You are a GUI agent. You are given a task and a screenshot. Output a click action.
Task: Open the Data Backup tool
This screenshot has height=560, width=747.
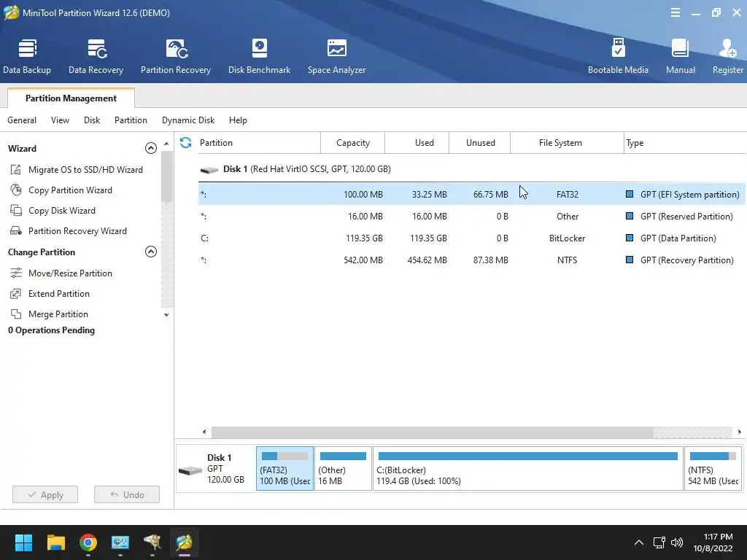point(27,57)
